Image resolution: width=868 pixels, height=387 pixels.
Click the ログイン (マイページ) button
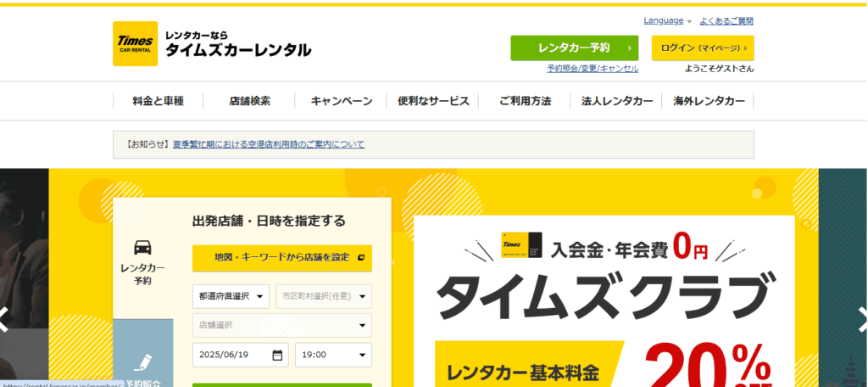(x=703, y=48)
